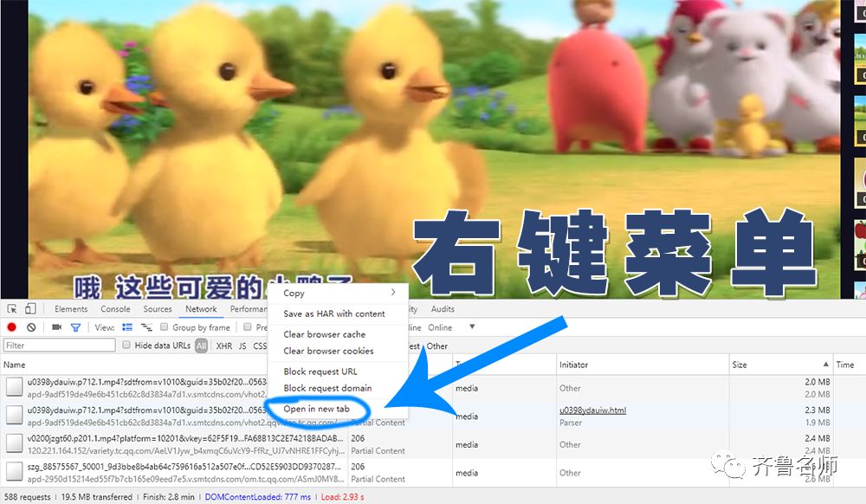This screenshot has height=504, width=866.
Task: Switch to the Audits tab
Action: pyautogui.click(x=443, y=309)
